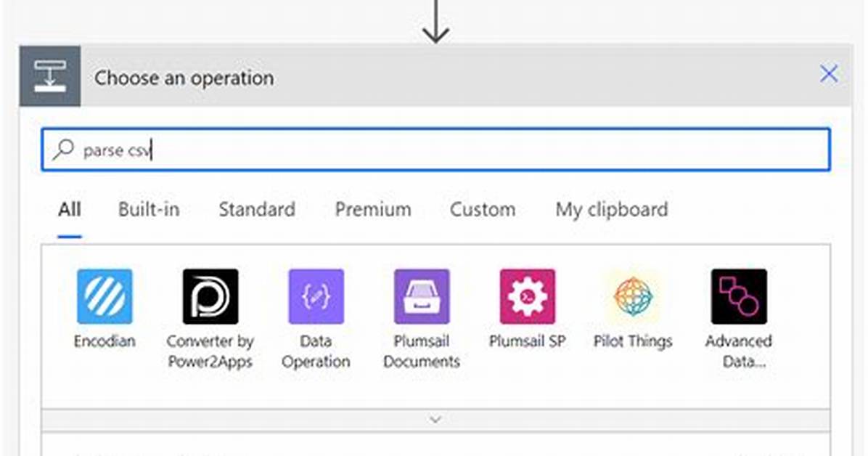Open the Pilot Things connector
This screenshot has height=456, width=868.
[x=634, y=296]
